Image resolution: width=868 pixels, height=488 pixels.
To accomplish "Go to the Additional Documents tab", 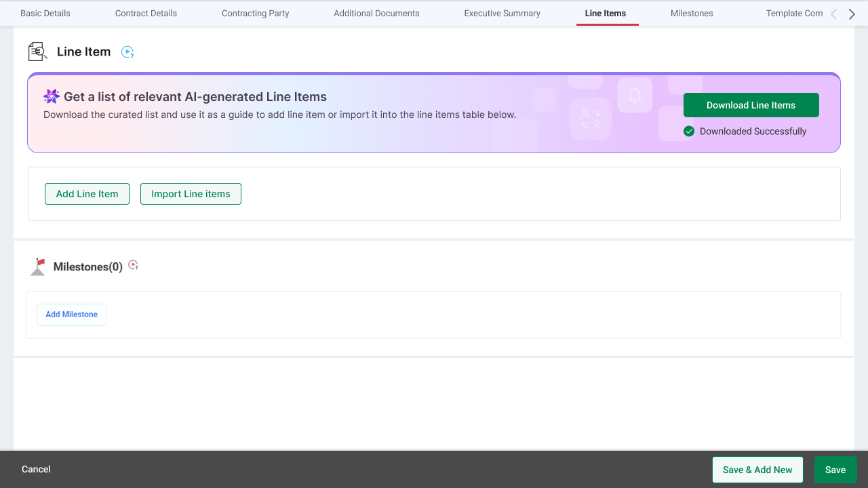I will coord(376,14).
